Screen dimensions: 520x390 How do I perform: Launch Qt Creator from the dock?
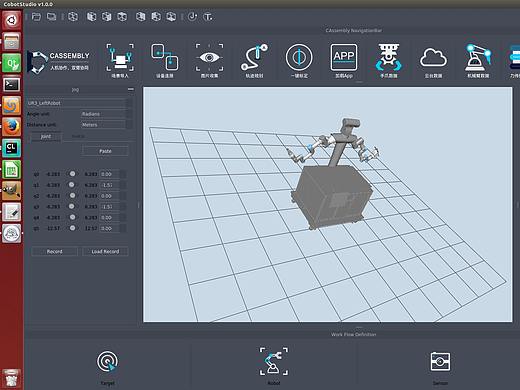pyautogui.click(x=12, y=63)
